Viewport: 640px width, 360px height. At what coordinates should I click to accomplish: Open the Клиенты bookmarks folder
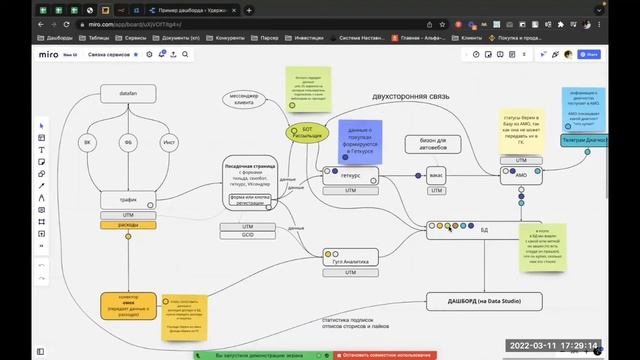tap(467, 38)
